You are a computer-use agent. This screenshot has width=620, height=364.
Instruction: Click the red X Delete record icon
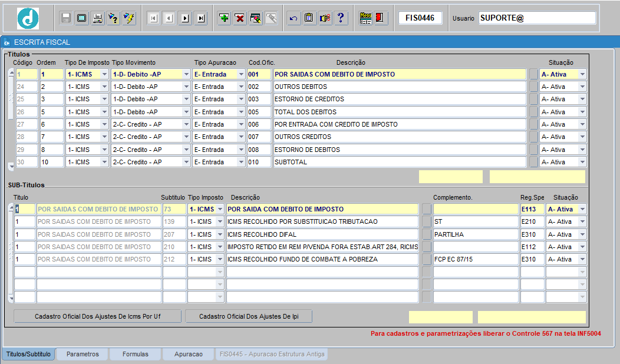pos(239,18)
